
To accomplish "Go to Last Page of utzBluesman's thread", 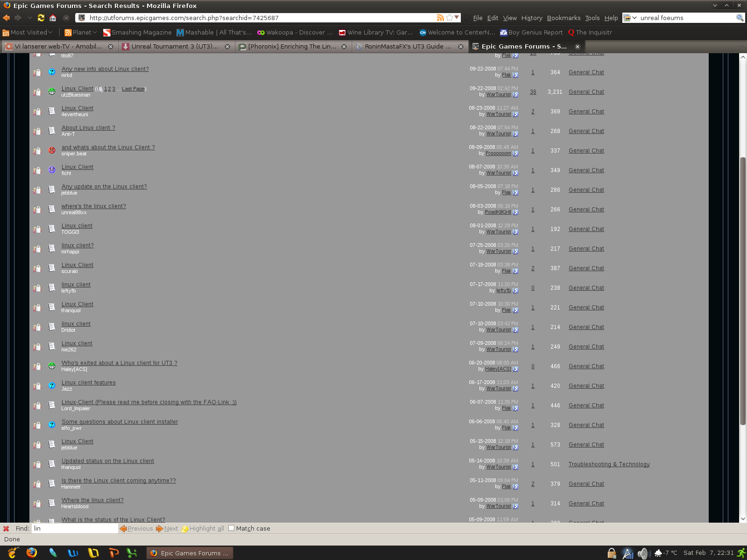I will [x=133, y=89].
